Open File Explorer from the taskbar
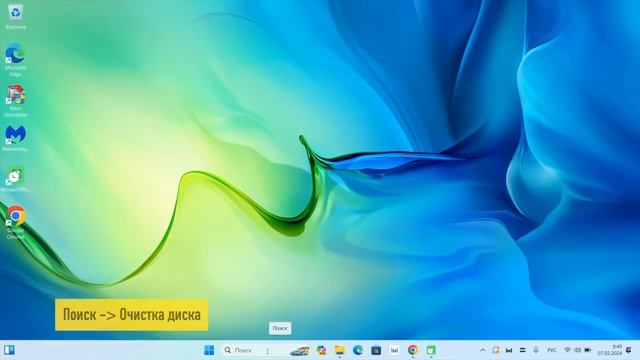The image size is (640, 360). click(340, 350)
